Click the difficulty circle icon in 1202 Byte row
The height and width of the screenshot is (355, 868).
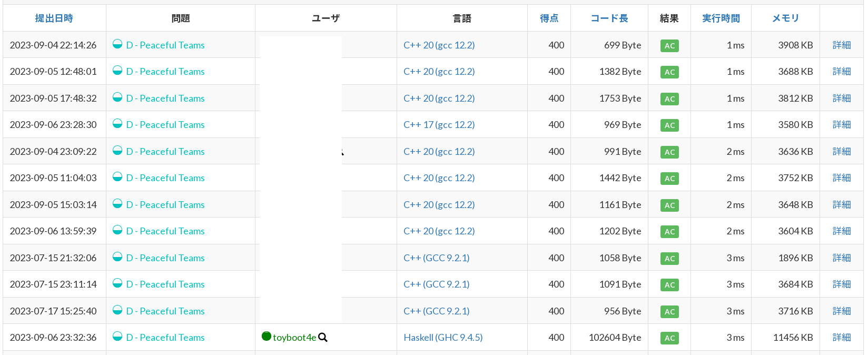click(x=117, y=230)
